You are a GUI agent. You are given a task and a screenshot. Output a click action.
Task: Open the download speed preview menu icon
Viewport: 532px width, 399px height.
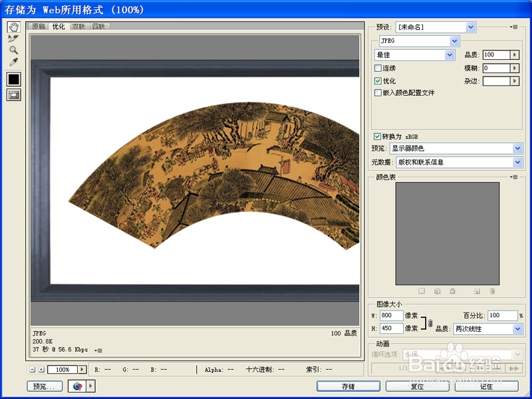tap(98, 350)
